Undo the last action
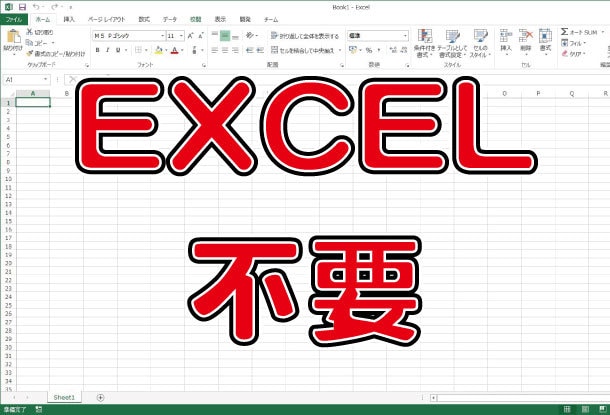 point(36,7)
